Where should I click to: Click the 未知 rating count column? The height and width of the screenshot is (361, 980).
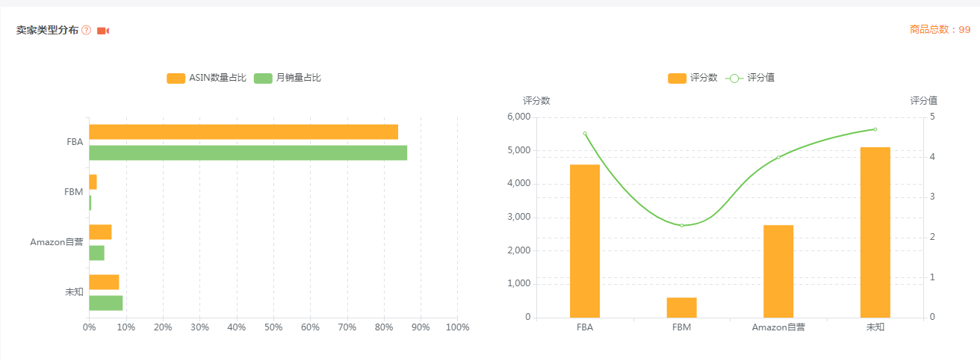(875, 232)
